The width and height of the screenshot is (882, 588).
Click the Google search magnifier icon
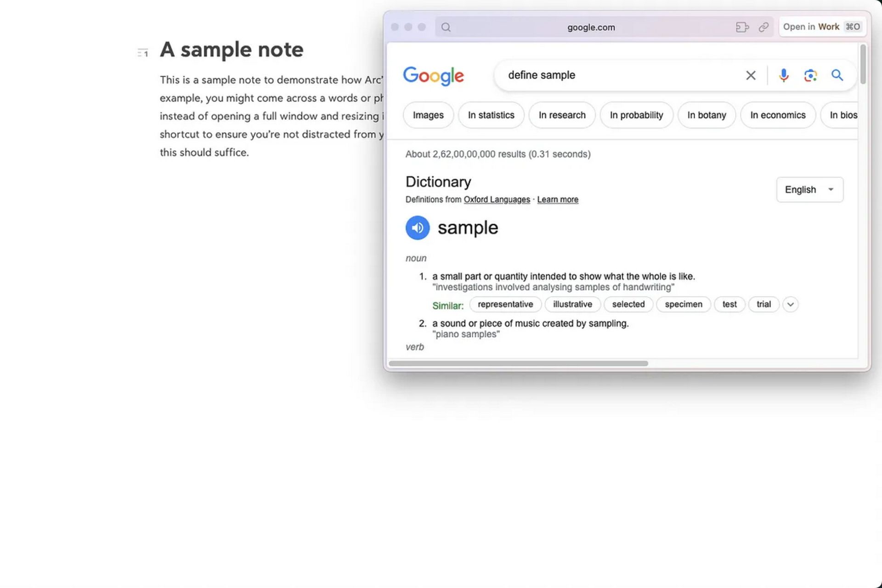[837, 74]
